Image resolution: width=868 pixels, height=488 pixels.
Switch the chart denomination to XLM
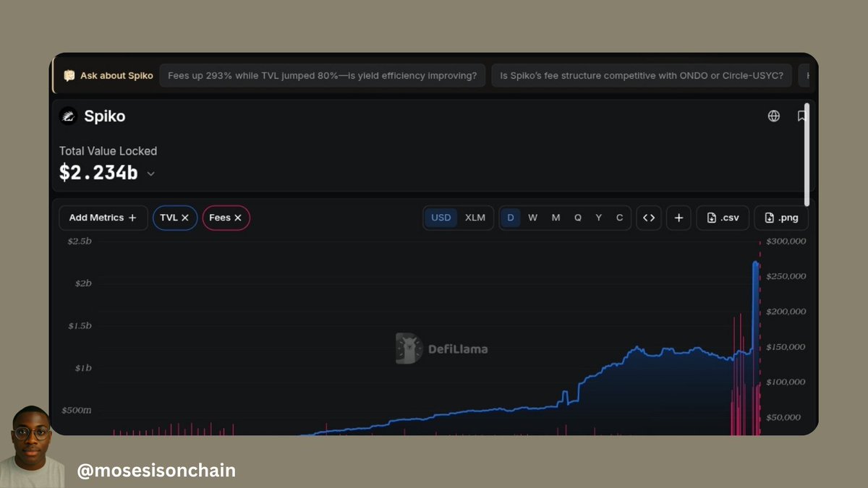tap(475, 218)
